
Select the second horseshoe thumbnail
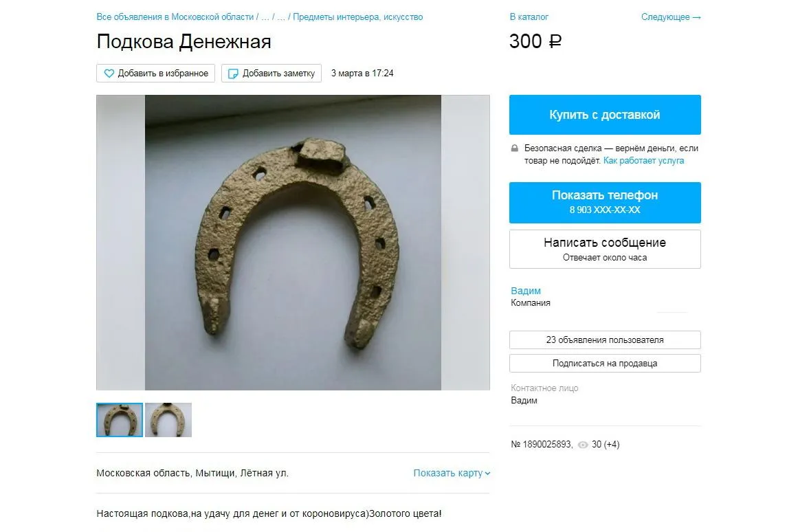[x=168, y=420]
